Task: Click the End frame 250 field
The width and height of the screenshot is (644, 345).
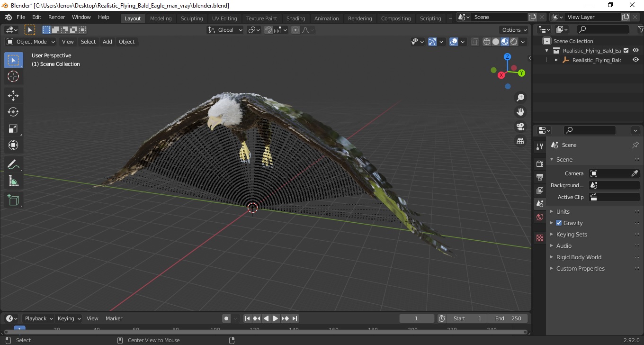Action: [x=509, y=318]
